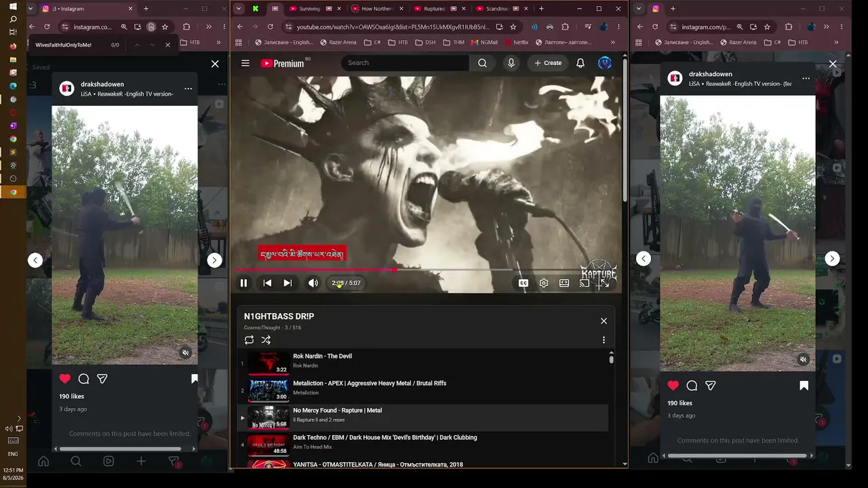Unmute audio on the left Instagram video
The height and width of the screenshot is (488, 868).
coord(185,353)
